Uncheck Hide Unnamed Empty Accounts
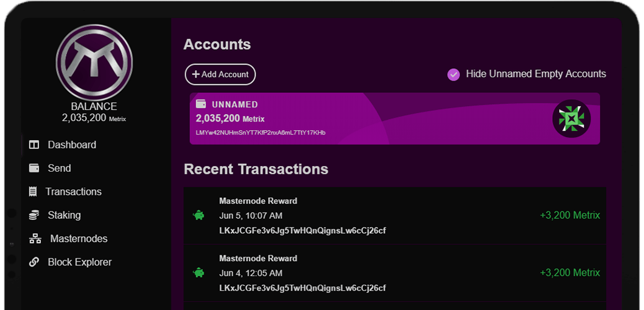This screenshot has width=644, height=310. coord(454,74)
